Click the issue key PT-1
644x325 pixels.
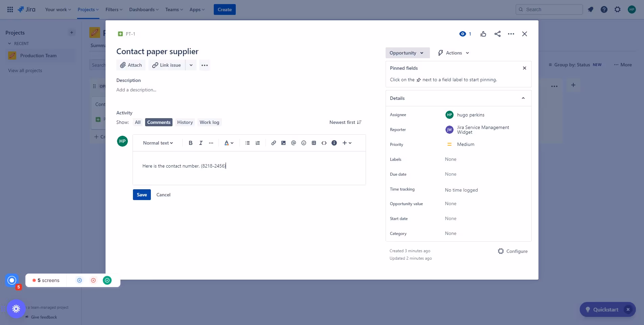pos(130,34)
